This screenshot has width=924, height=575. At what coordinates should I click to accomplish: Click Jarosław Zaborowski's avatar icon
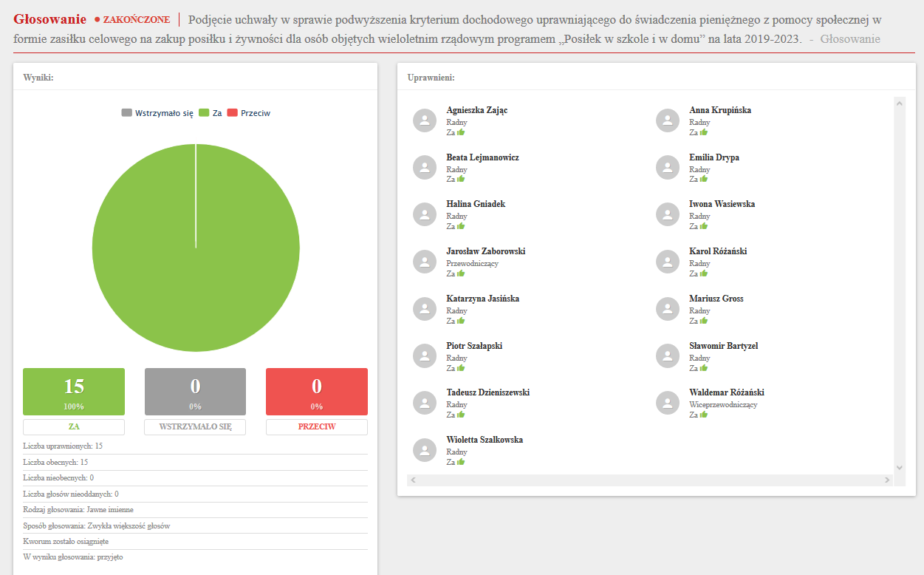click(x=424, y=262)
